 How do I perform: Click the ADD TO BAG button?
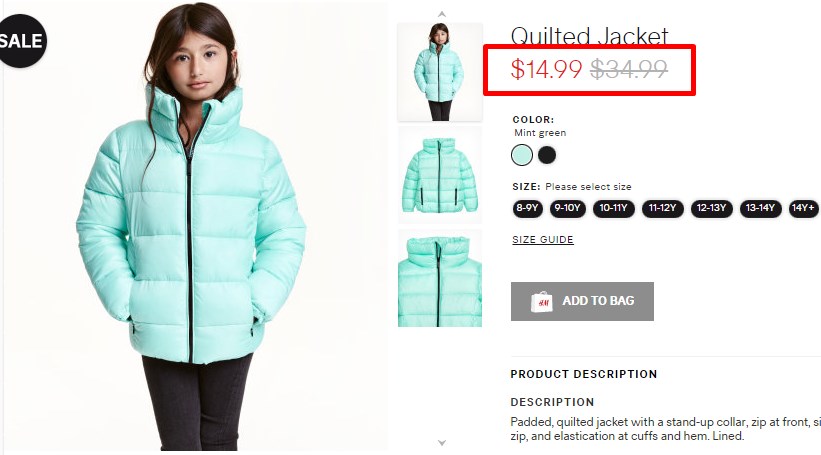tap(582, 302)
